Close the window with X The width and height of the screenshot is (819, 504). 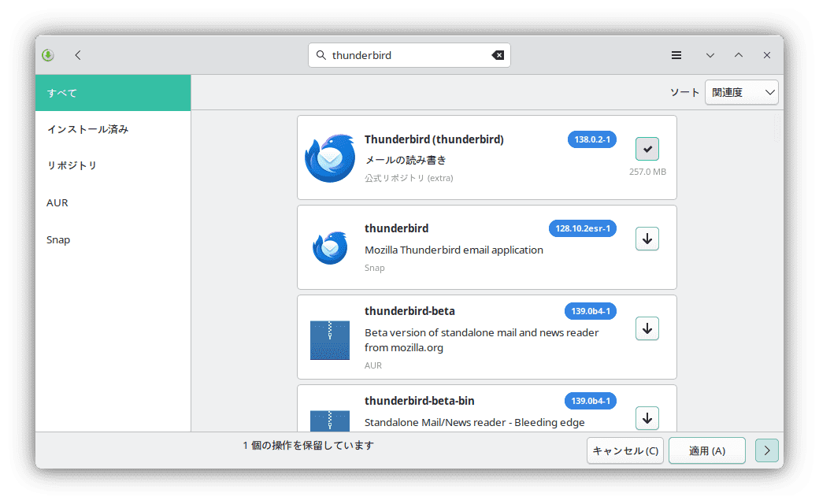click(x=767, y=55)
